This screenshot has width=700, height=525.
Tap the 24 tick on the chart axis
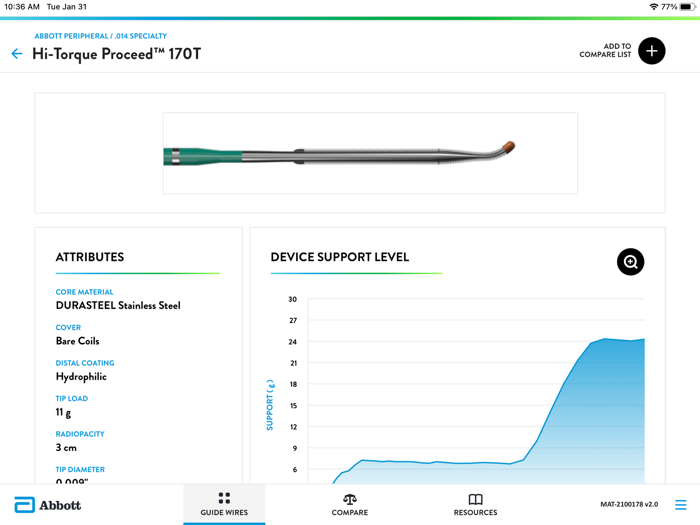[292, 342]
